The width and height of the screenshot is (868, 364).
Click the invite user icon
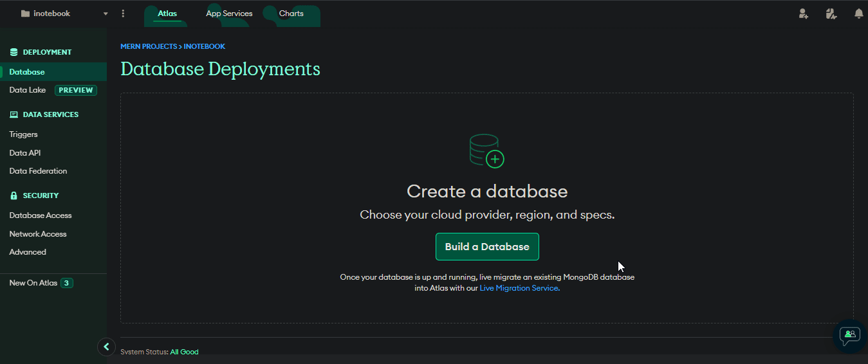coord(803,14)
